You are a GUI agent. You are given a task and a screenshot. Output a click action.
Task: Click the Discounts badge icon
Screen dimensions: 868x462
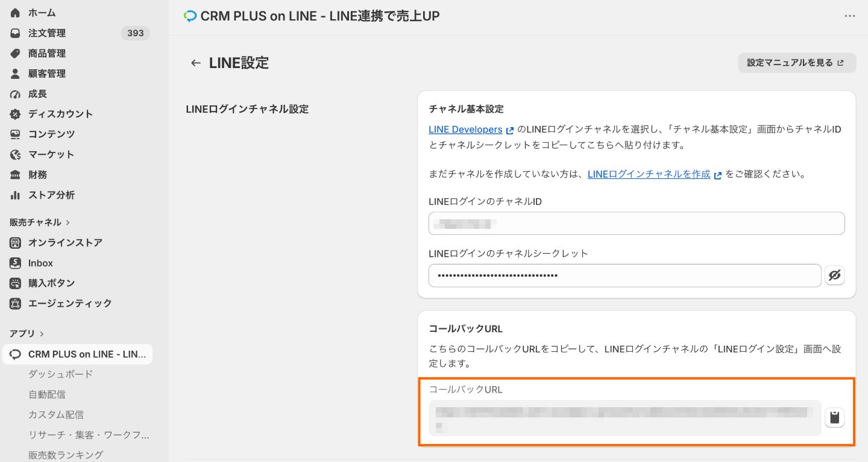(x=16, y=114)
